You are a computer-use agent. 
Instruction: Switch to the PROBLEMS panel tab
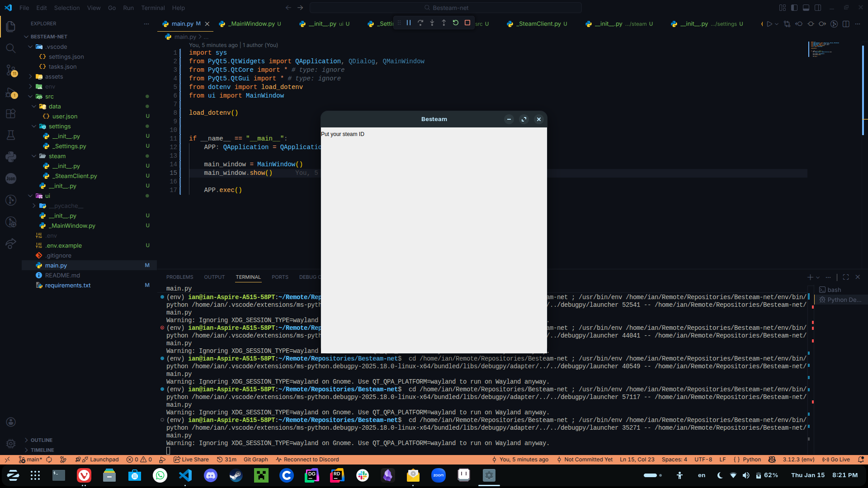[x=179, y=277]
